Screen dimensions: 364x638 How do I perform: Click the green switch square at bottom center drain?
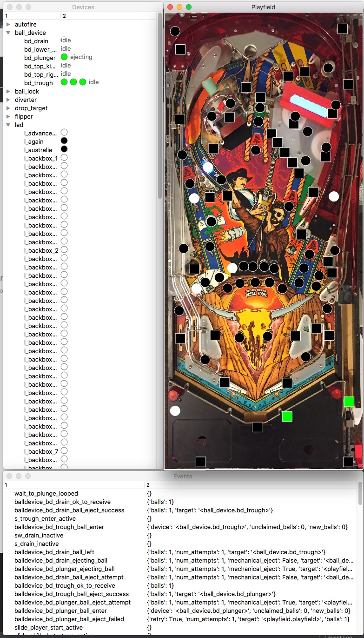pos(287,416)
